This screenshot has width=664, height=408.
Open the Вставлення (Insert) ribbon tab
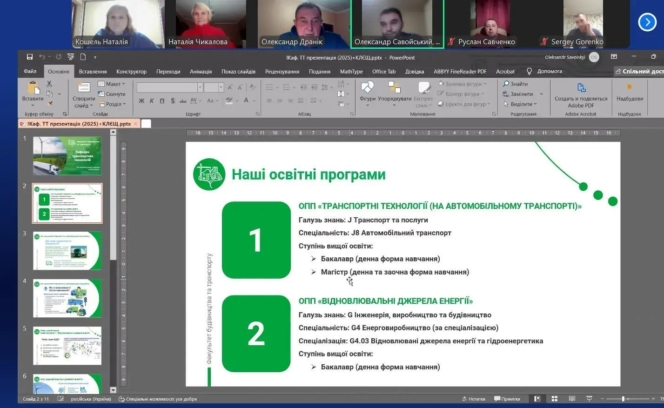(x=92, y=72)
